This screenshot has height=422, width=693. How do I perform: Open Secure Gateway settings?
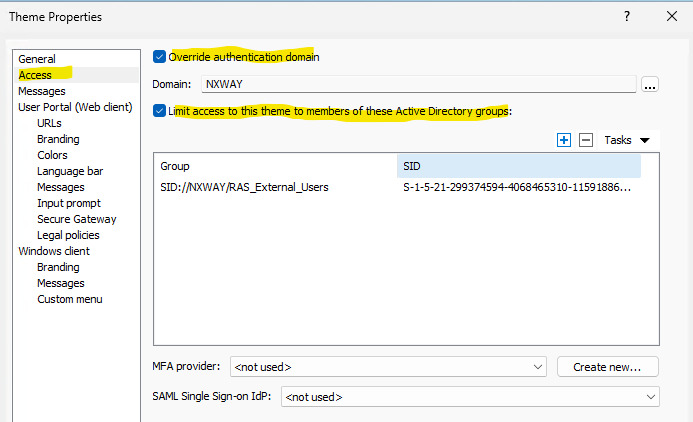(x=76, y=219)
